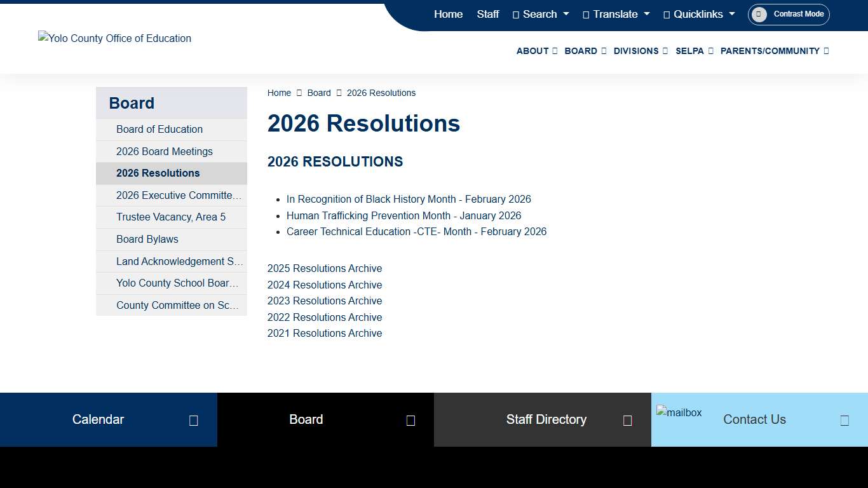Click the Translate icon in the navigation
Image resolution: width=868 pixels, height=488 pixels.
(x=586, y=14)
